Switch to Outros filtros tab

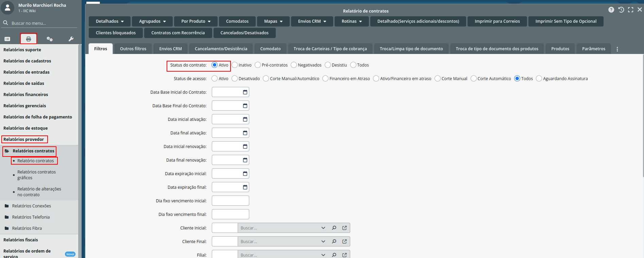coord(133,49)
